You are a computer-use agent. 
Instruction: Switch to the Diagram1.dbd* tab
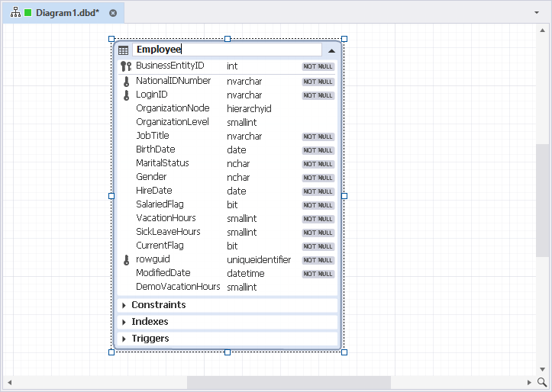63,13
